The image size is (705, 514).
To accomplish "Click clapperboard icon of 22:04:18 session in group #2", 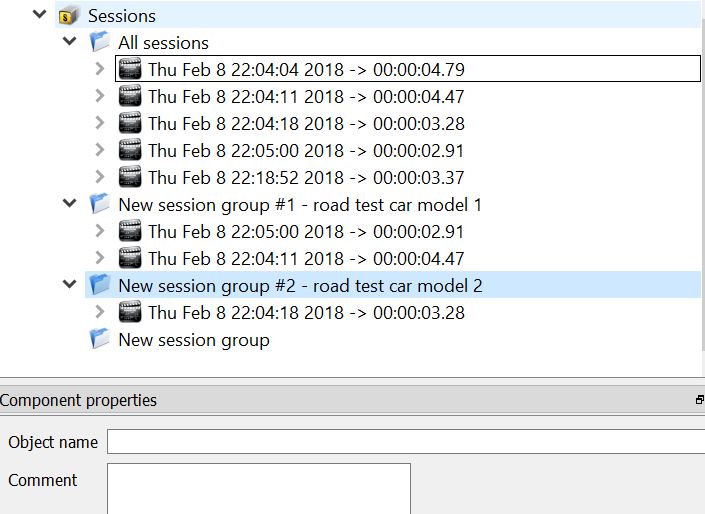I will coord(130,312).
